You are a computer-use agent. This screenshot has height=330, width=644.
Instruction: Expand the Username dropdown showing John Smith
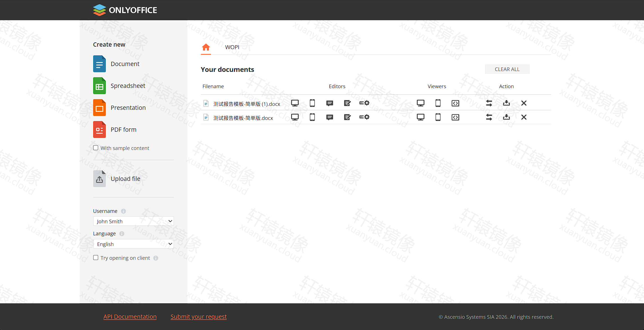coord(134,221)
